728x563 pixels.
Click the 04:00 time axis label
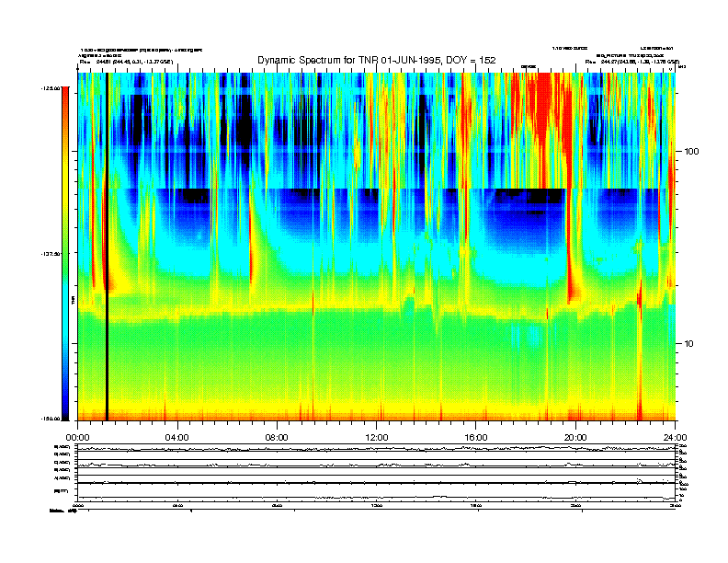click(x=177, y=438)
